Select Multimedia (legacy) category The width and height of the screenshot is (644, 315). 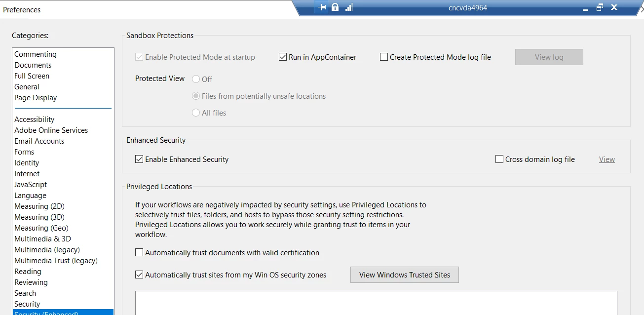[63, 249]
